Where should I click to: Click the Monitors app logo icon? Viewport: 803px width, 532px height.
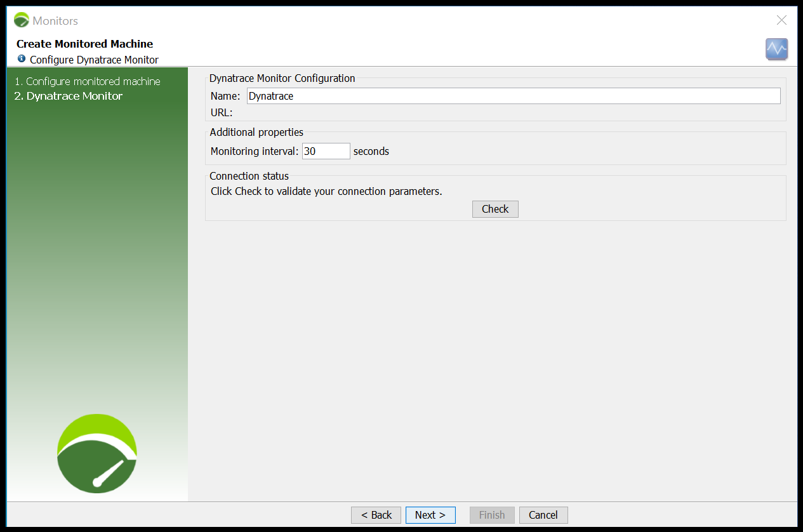[22, 20]
